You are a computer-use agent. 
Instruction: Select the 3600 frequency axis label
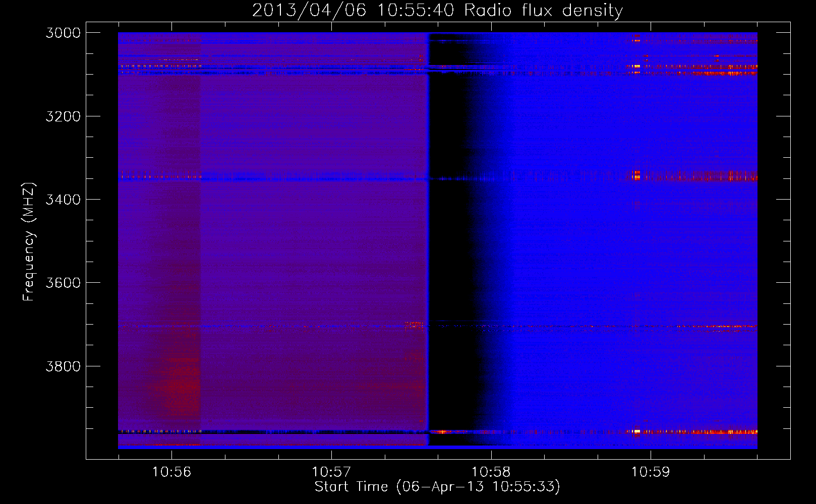pyautogui.click(x=63, y=283)
